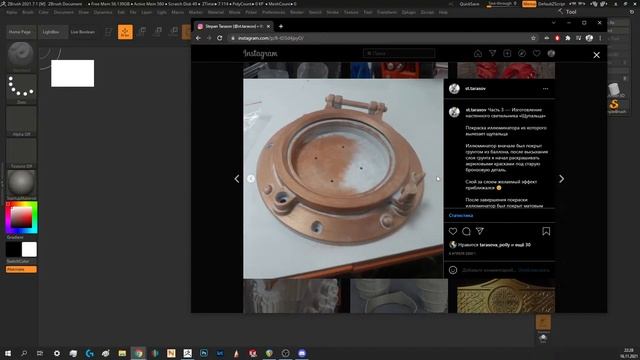The height and width of the screenshot is (360, 640).
Task: Like the post with the heart icon
Action: point(453,231)
